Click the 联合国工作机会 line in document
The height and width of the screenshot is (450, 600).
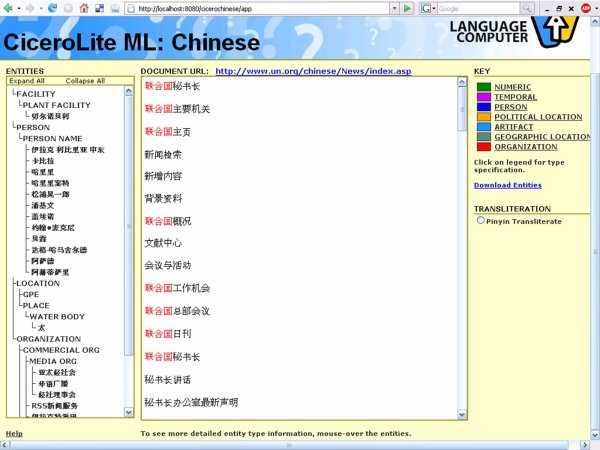pyautogui.click(x=177, y=288)
